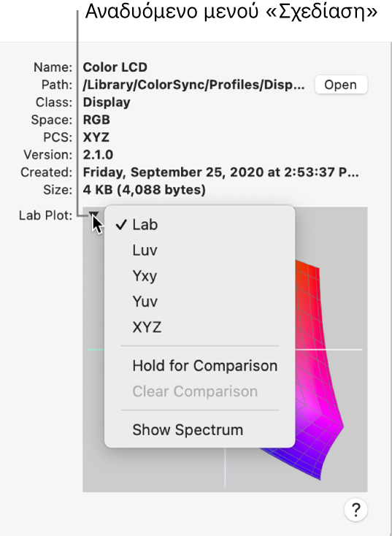Click the Open button beside the profile path

(341, 85)
